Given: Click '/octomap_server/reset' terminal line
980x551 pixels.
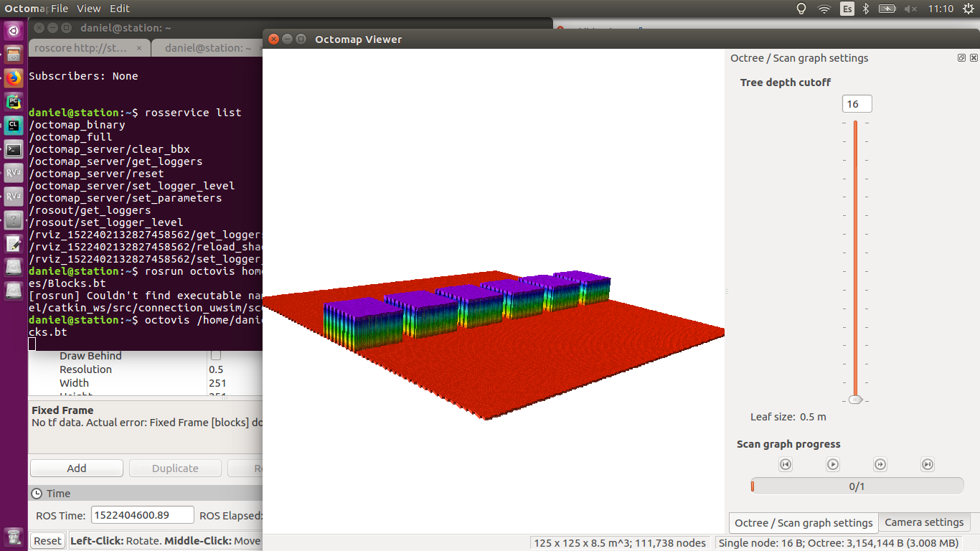Looking at the screenshot, I should pyautogui.click(x=96, y=174).
